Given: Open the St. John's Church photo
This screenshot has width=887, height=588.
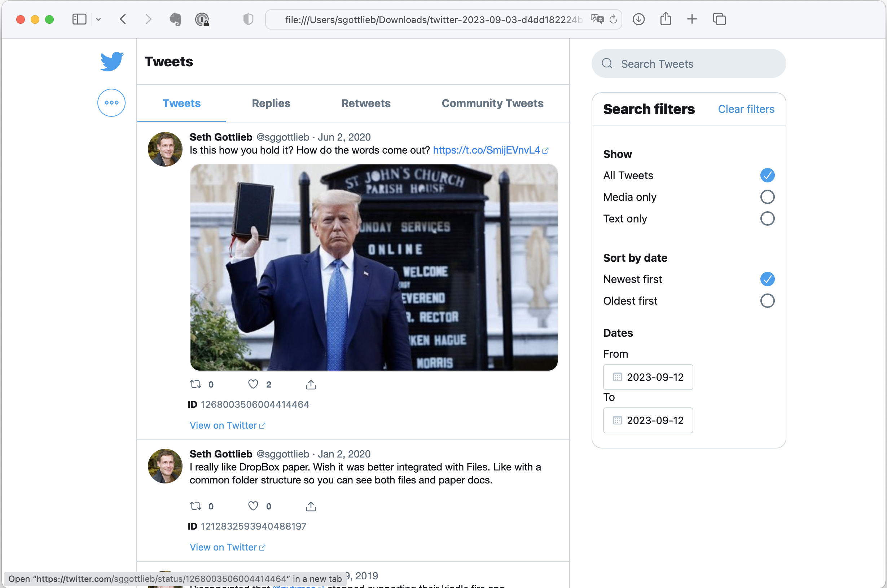Looking at the screenshot, I should (x=374, y=268).
